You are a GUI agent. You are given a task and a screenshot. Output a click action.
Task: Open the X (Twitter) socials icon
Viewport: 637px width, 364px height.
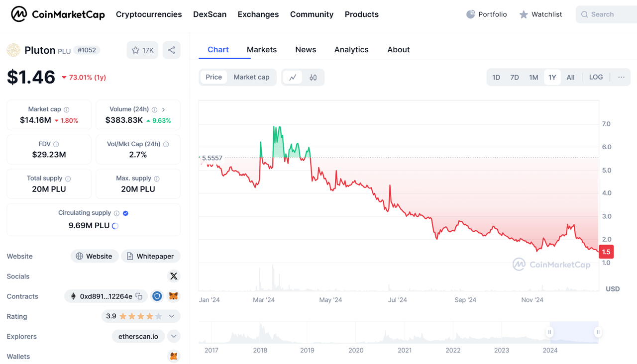[x=173, y=276]
